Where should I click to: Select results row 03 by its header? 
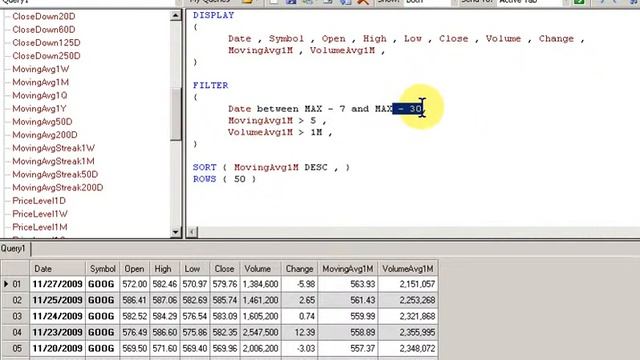click(x=15, y=316)
